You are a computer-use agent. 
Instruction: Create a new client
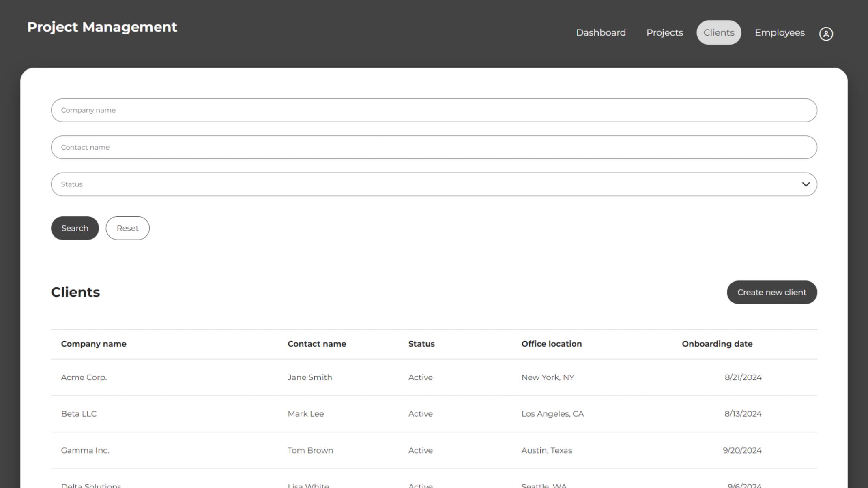coord(772,292)
